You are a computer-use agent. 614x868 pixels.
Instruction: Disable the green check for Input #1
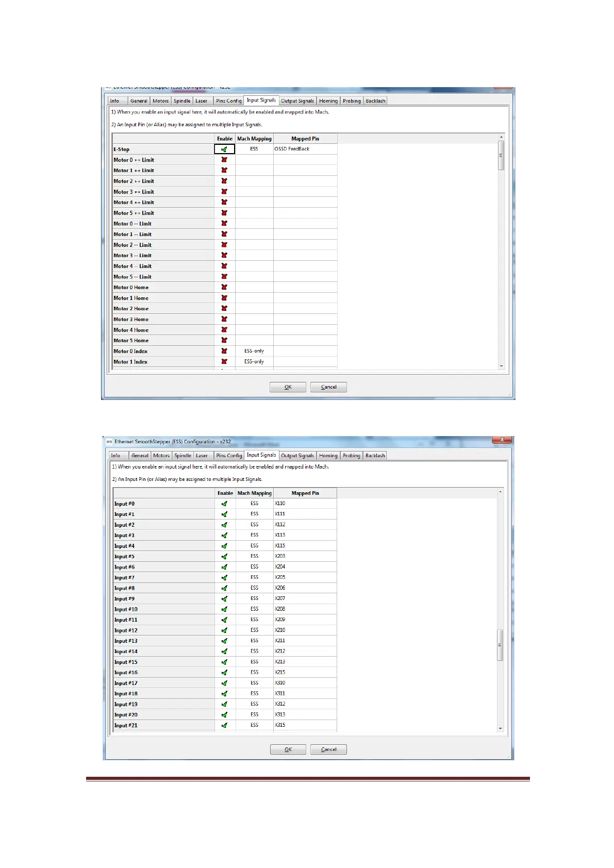[224, 514]
